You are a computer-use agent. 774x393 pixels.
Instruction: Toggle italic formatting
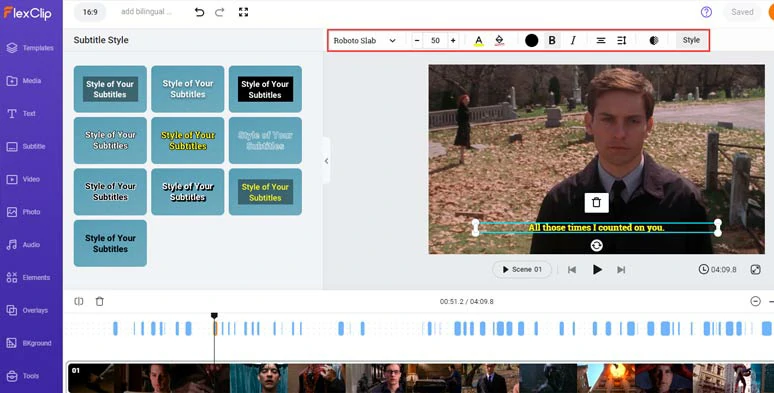[x=573, y=40]
